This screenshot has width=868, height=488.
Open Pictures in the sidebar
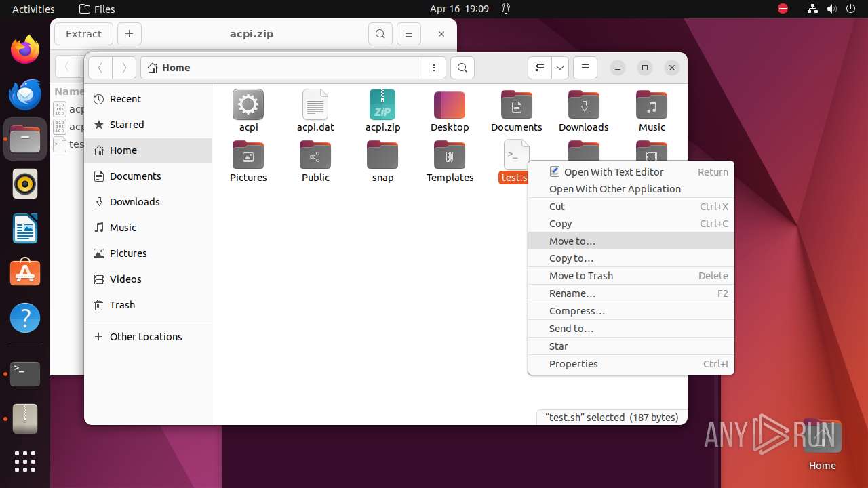[148, 253]
